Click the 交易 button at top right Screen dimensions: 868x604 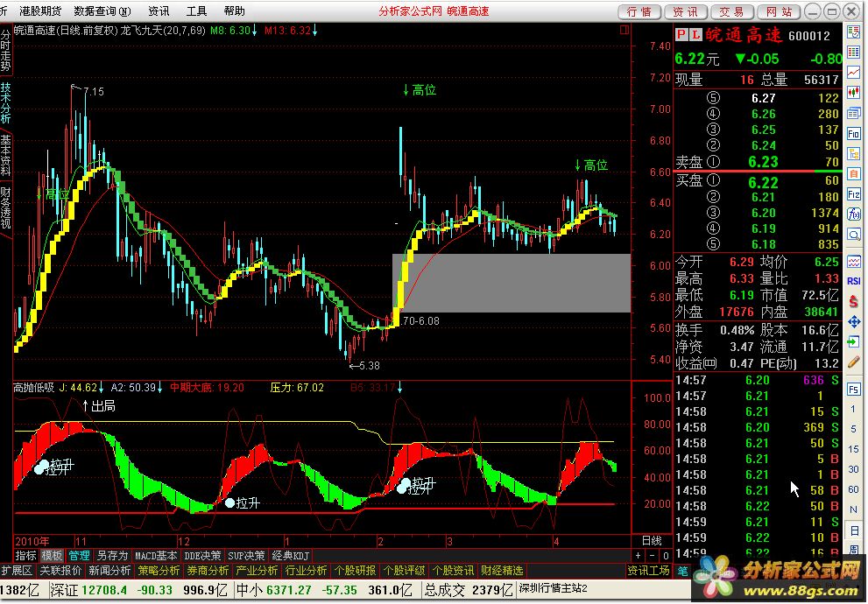pos(732,11)
